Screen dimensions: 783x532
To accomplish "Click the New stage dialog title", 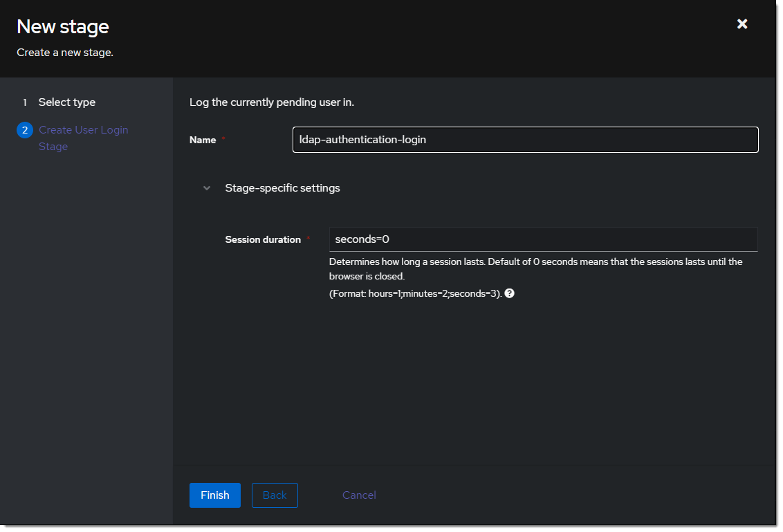I will pos(63,27).
